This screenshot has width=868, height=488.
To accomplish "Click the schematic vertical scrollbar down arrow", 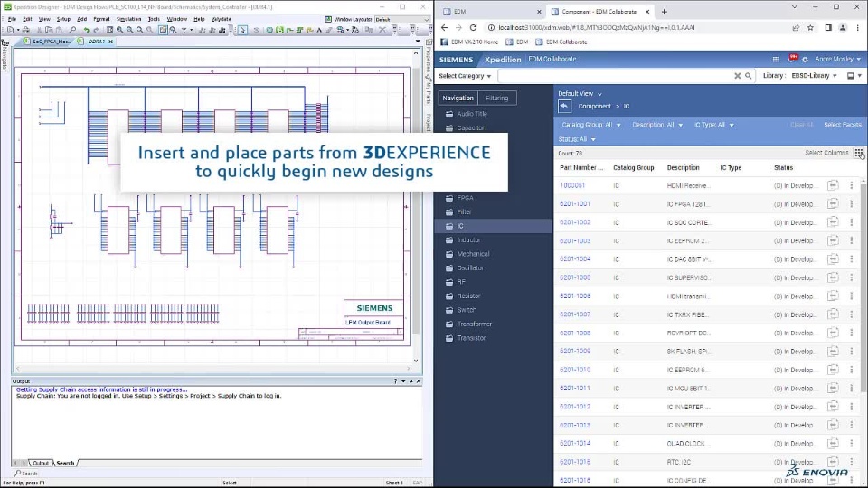I will 416,361.
